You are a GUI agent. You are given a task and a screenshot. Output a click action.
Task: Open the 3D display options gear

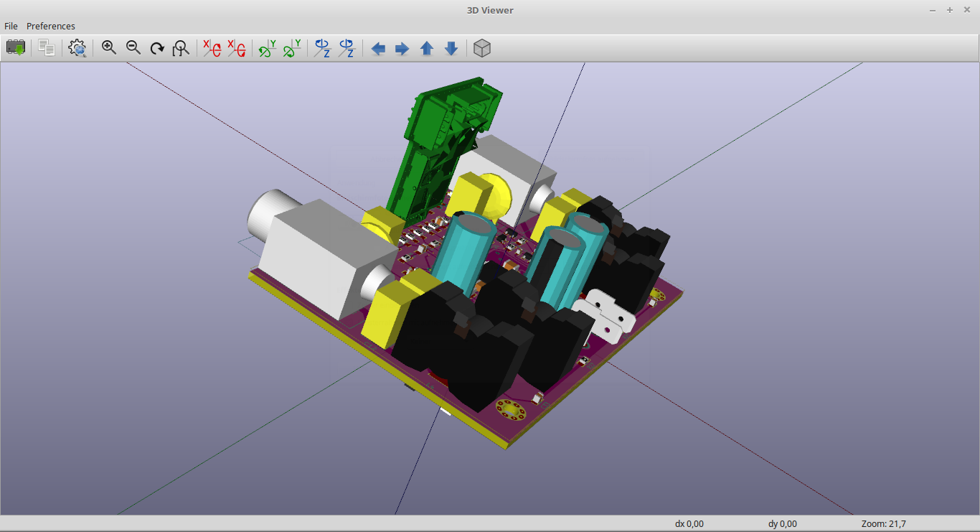77,48
